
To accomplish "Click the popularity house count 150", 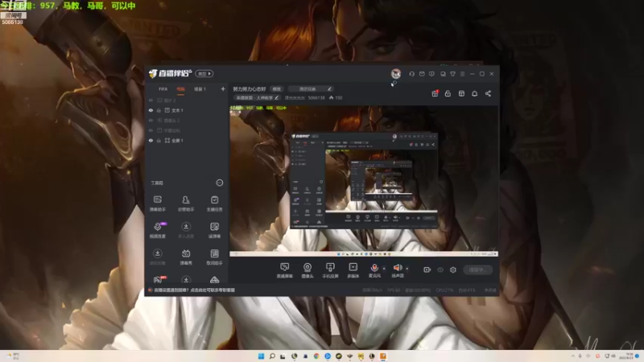I will [336, 97].
